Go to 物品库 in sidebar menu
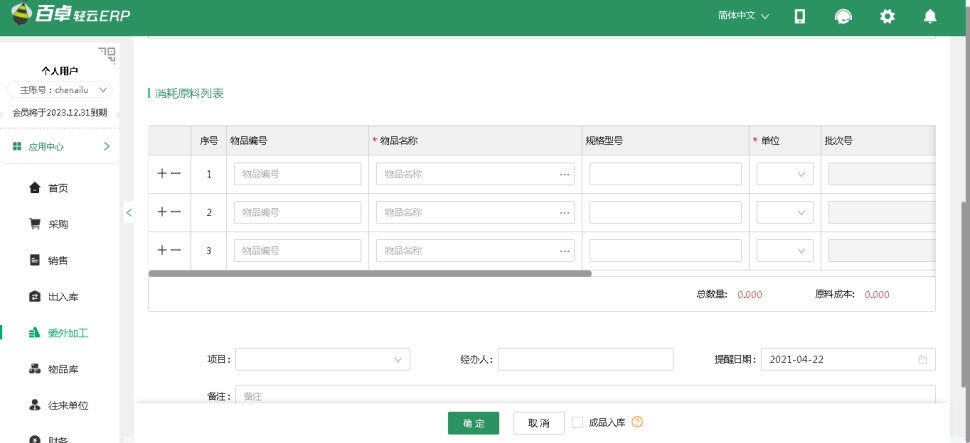 coord(62,369)
